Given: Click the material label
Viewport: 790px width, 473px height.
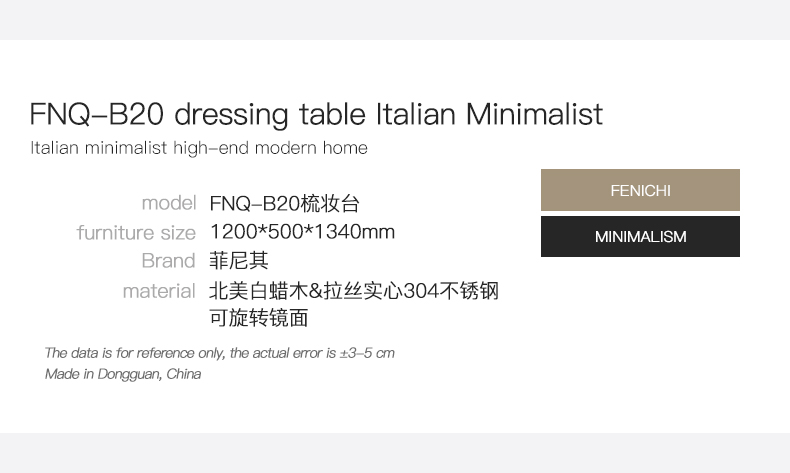Looking at the screenshot, I should point(159,291).
